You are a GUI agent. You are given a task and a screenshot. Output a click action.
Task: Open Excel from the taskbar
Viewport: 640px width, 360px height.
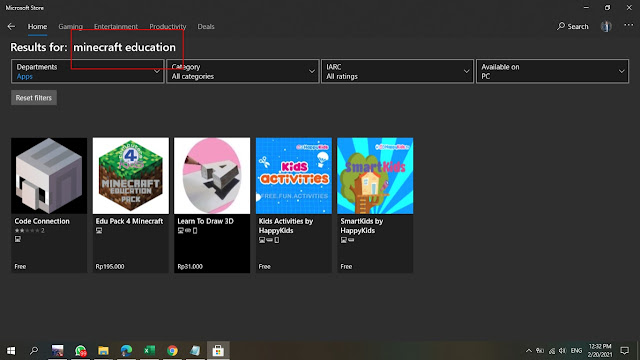(x=149, y=351)
